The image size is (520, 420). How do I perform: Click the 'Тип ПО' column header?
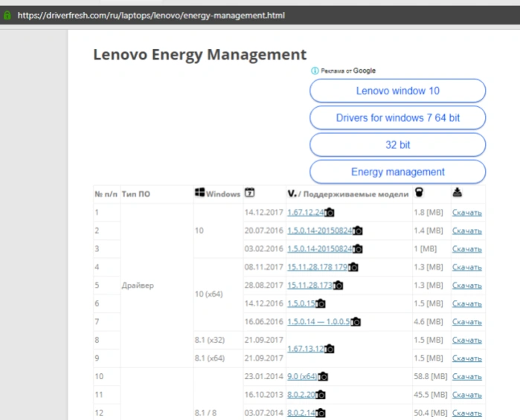pos(136,194)
